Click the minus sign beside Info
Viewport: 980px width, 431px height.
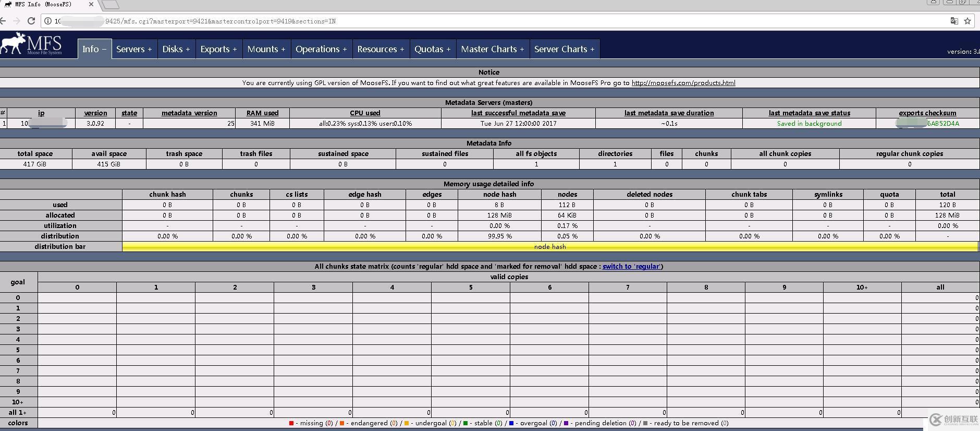pos(104,49)
